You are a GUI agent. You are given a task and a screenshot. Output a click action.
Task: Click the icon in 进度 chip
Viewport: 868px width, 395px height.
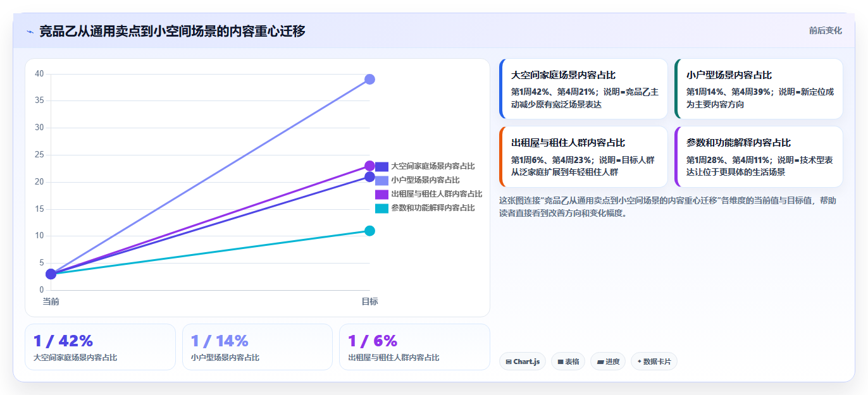click(x=600, y=362)
